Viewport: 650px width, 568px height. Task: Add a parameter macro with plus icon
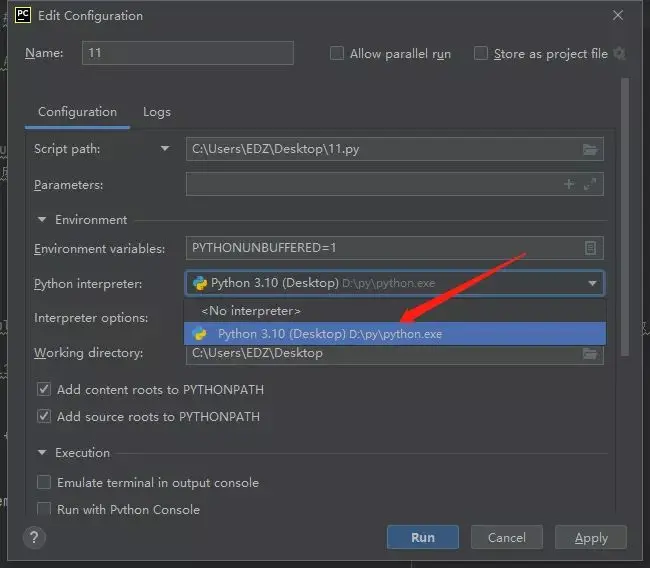(x=569, y=184)
